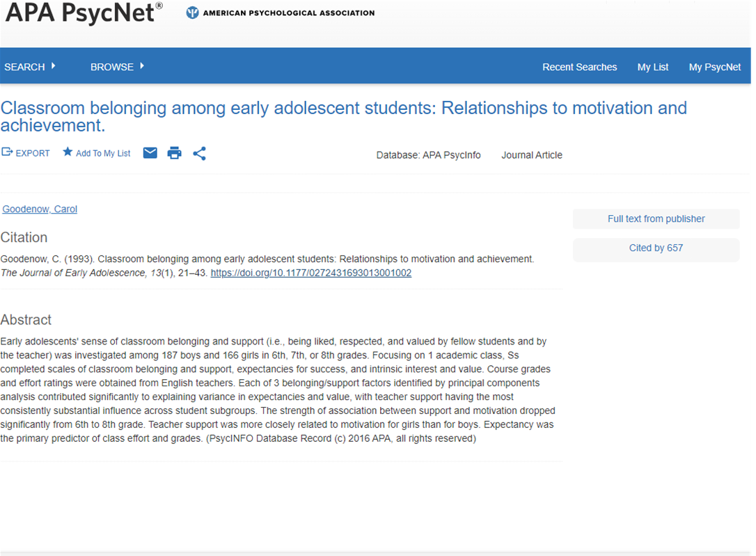Click the Abstract section heading
The image size is (756, 556).
pos(26,320)
